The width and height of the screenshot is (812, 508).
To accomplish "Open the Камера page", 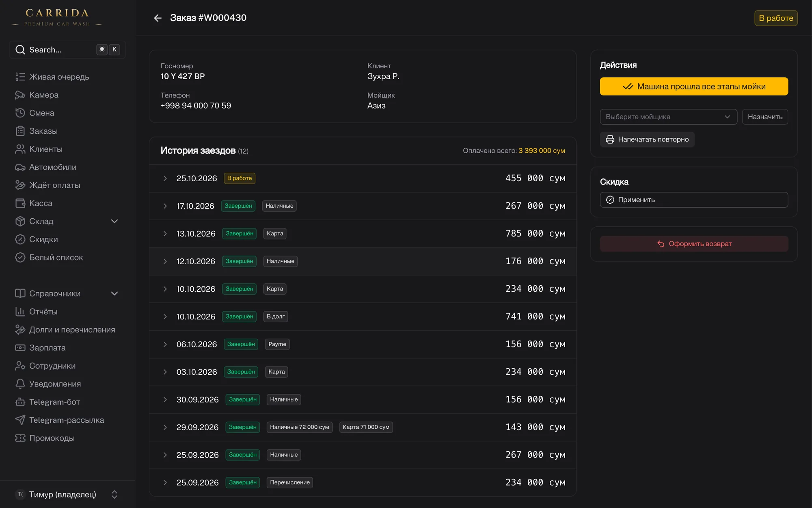I will click(x=67, y=95).
